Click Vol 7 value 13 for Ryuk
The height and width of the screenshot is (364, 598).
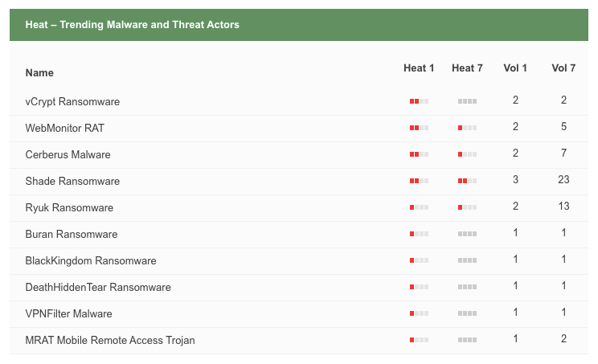click(x=563, y=207)
